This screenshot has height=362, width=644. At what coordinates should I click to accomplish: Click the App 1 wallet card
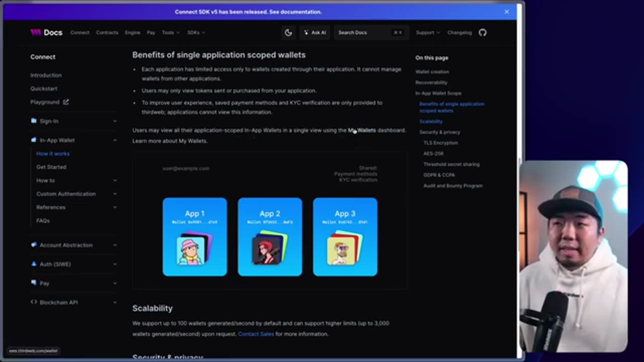[x=195, y=237]
